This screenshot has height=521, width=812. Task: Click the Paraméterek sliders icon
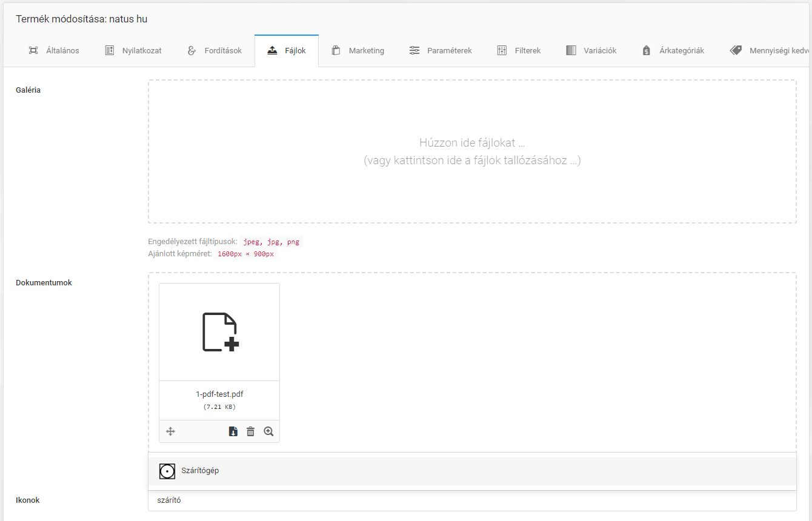point(414,51)
